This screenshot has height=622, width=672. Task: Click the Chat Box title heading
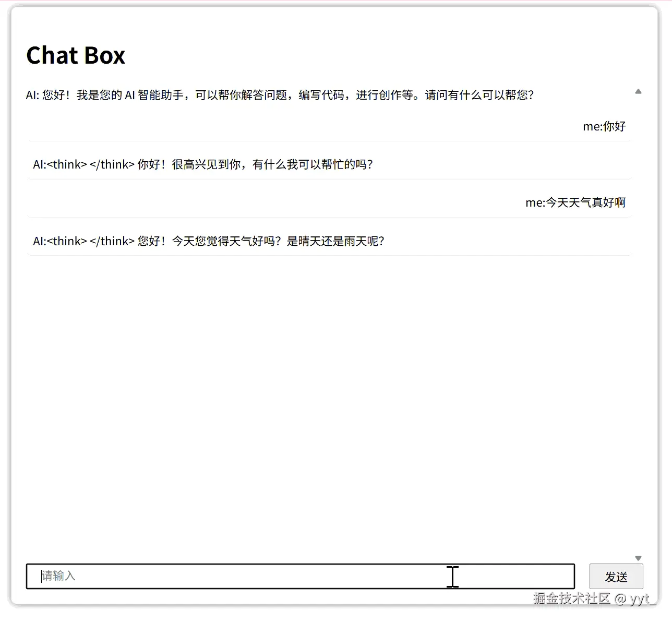click(x=75, y=55)
